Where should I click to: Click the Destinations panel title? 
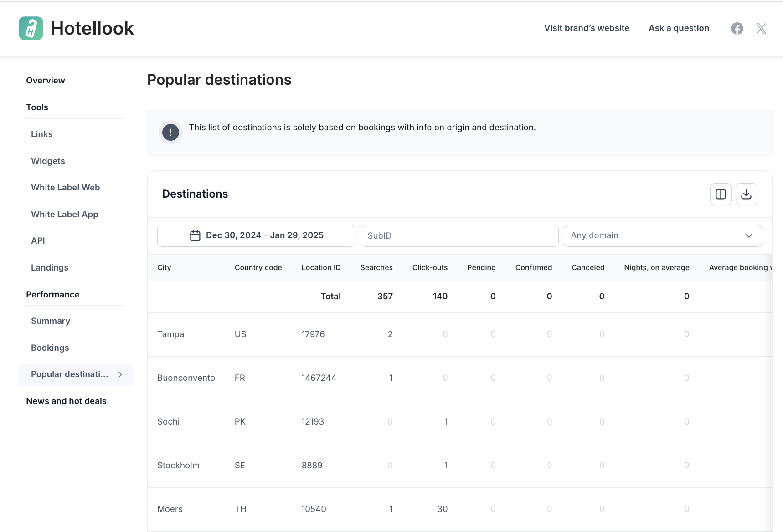(x=195, y=194)
